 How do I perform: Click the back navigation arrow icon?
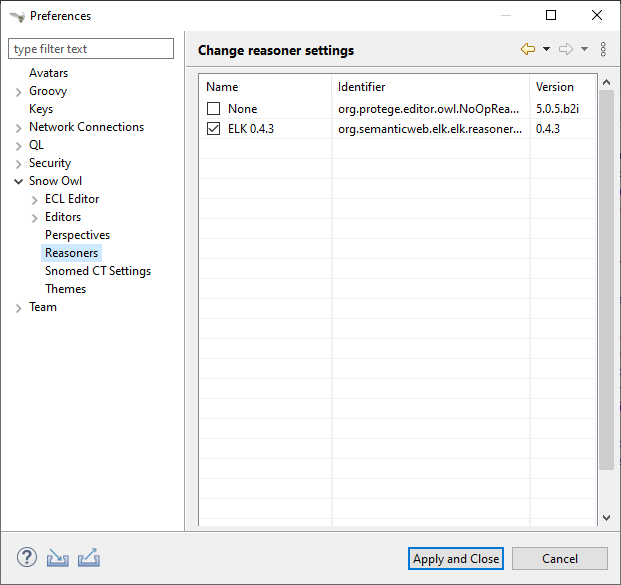click(x=528, y=49)
